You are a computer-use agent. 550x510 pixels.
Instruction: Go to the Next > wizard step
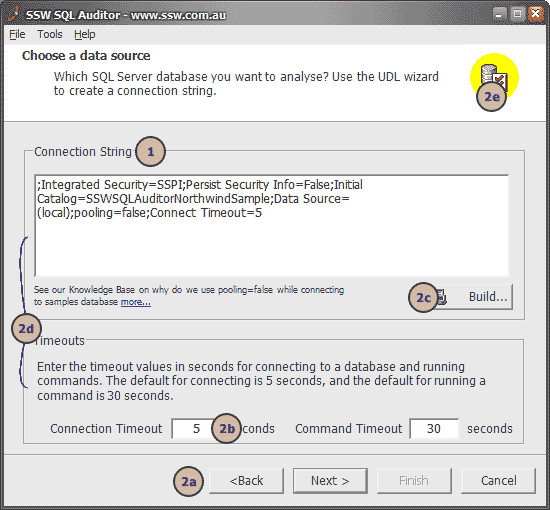[330, 481]
